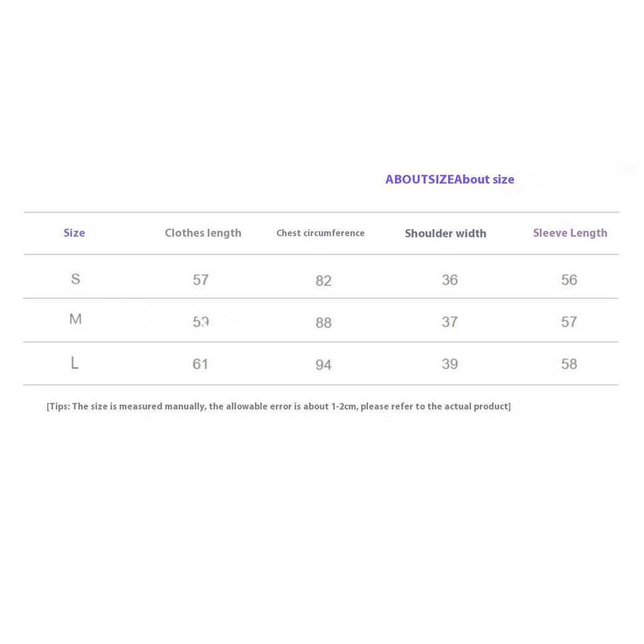Click chest circumference value 94

tap(324, 365)
